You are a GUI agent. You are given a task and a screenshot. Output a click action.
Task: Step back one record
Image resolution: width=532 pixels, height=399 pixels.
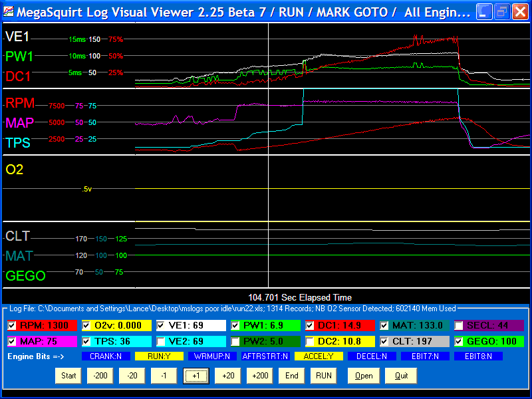point(164,376)
